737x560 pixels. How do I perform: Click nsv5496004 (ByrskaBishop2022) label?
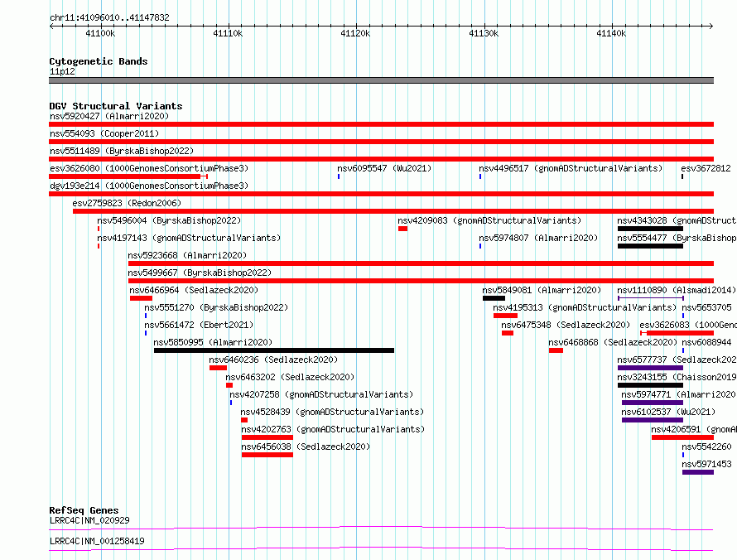pos(169,220)
